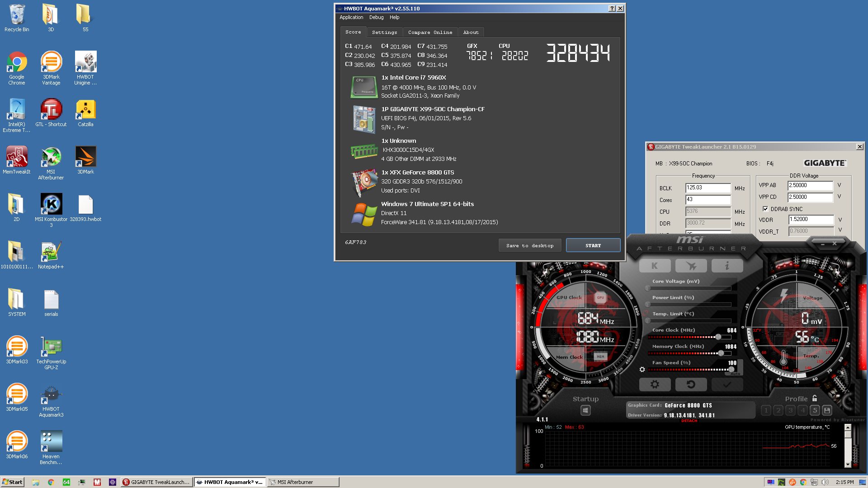Select the 3DMark03 desktop icon

[17, 350]
